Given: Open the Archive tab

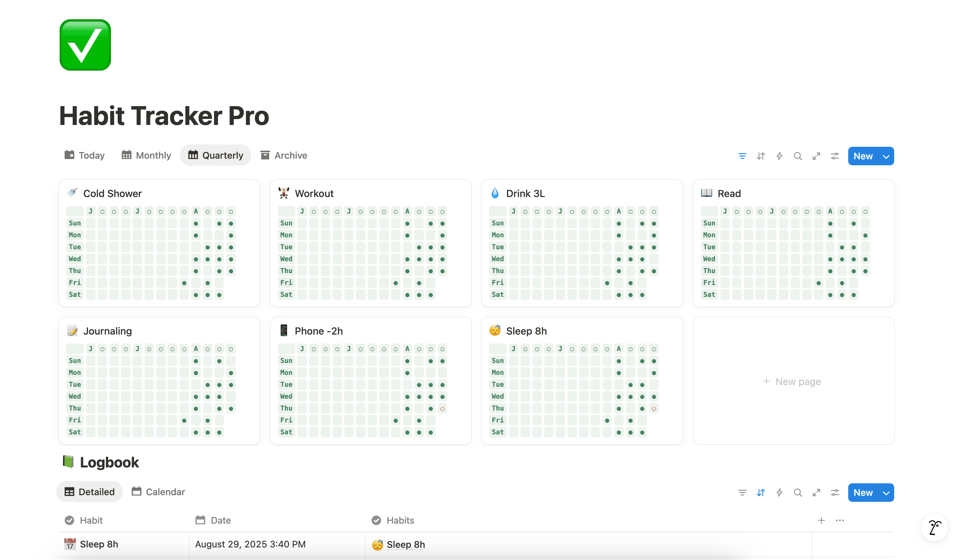Looking at the screenshot, I should (x=284, y=155).
